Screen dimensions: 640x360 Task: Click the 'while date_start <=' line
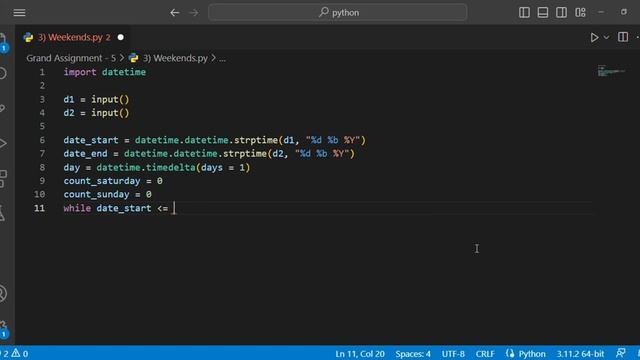pos(116,208)
